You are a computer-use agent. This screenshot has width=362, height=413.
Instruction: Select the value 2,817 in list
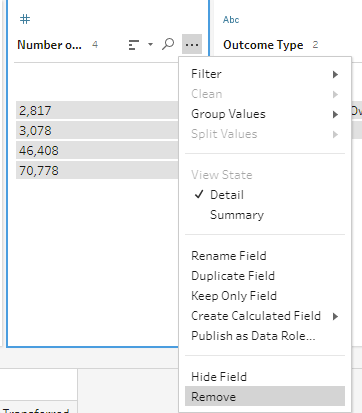click(x=97, y=110)
